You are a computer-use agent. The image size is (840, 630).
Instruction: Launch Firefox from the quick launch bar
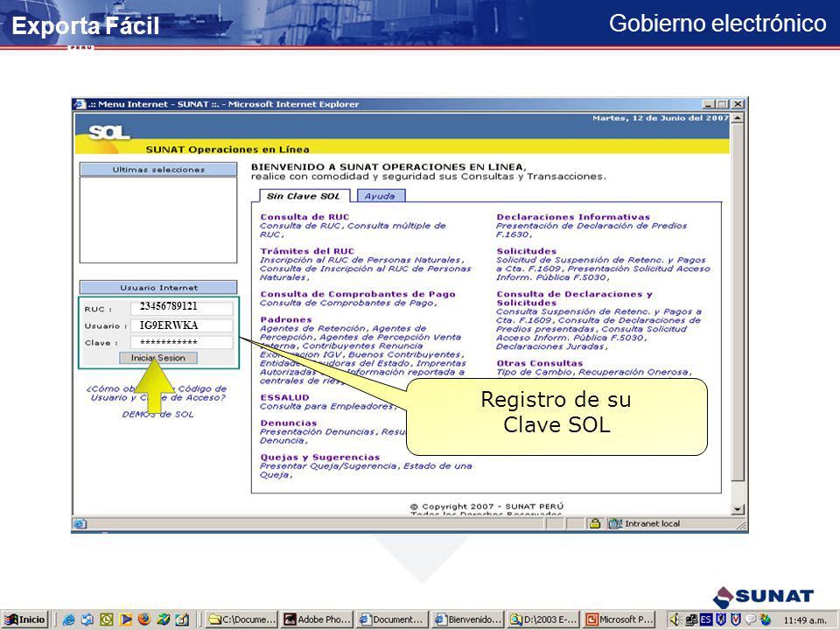pyautogui.click(x=144, y=619)
